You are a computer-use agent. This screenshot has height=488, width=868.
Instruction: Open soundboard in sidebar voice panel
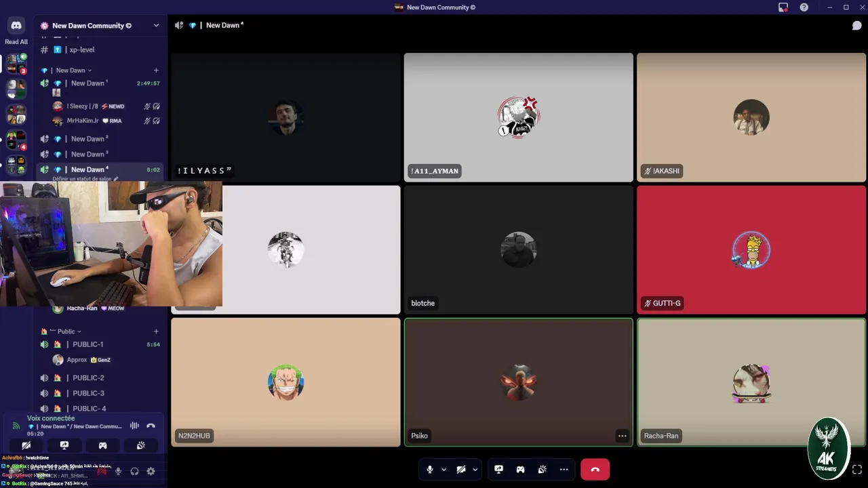[x=140, y=445]
